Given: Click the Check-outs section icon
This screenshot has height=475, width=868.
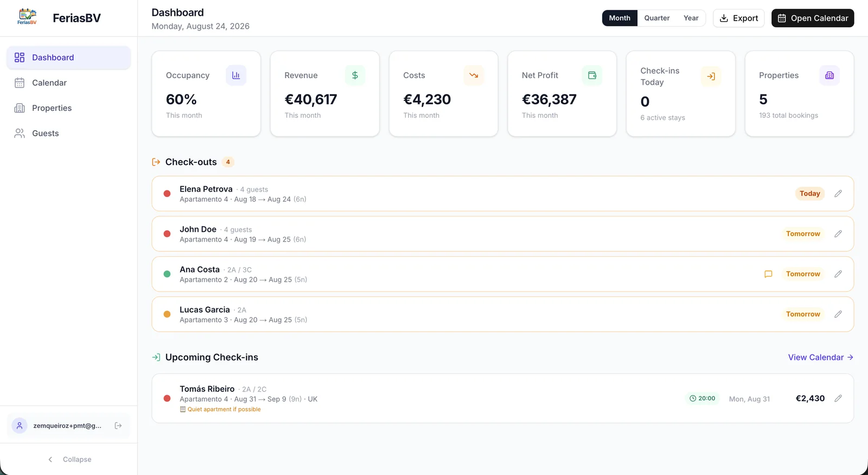Looking at the screenshot, I should [x=156, y=162].
